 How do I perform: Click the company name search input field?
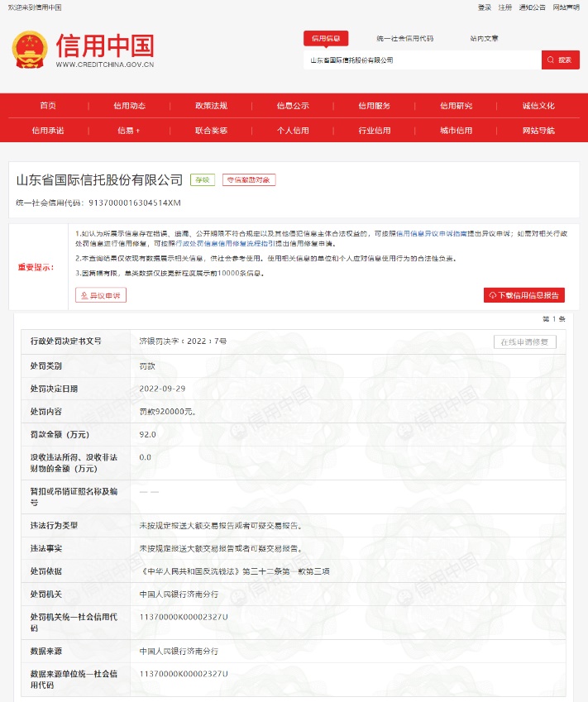(x=422, y=60)
